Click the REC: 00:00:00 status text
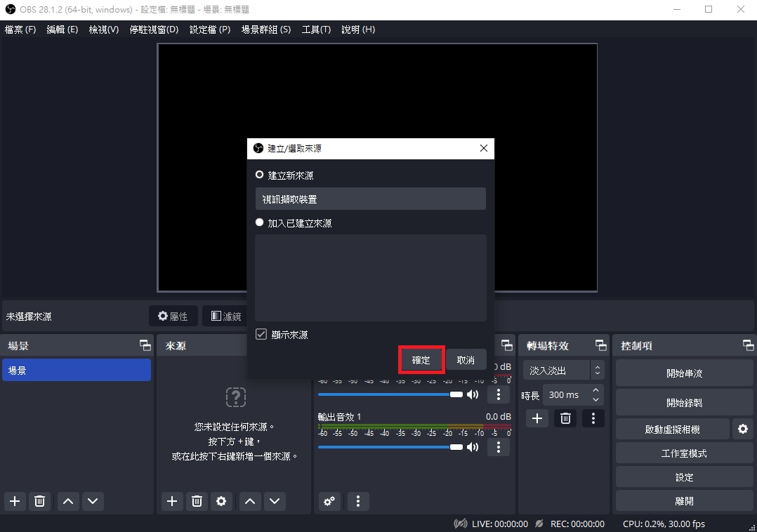 pyautogui.click(x=577, y=524)
